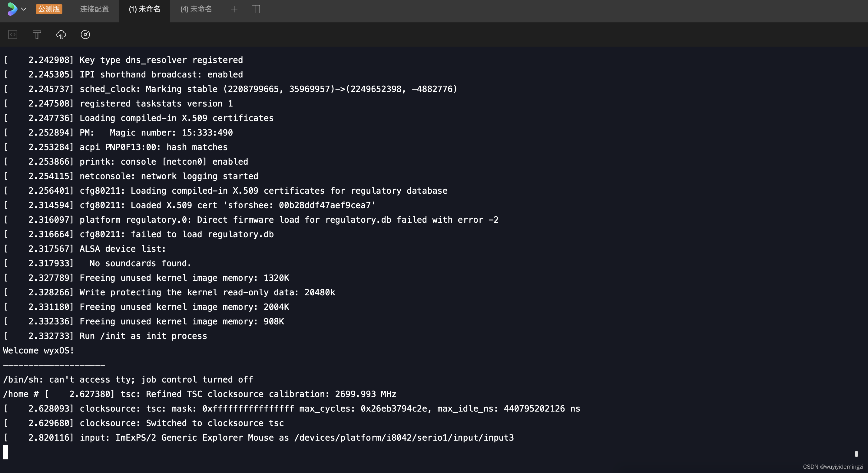This screenshot has width=868, height=473.
Task: Click the '/home #' shell prompt text
Action: coord(21,394)
